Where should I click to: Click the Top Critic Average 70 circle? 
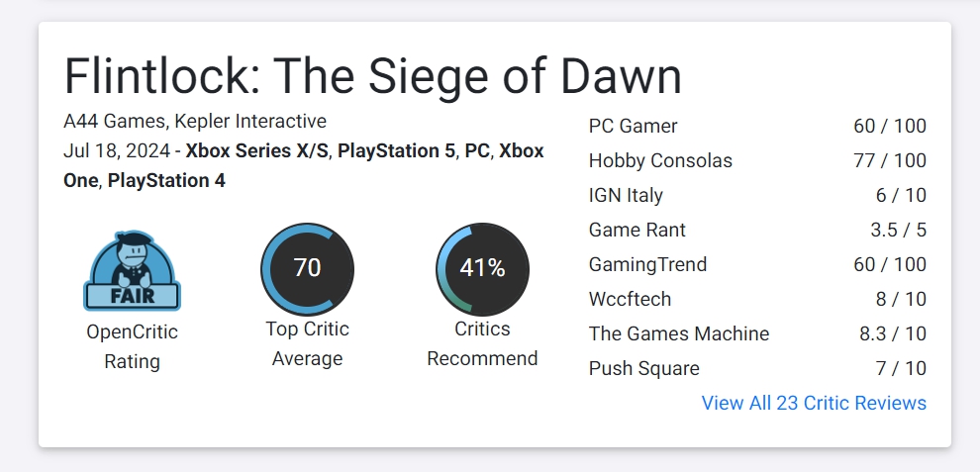coord(307,269)
